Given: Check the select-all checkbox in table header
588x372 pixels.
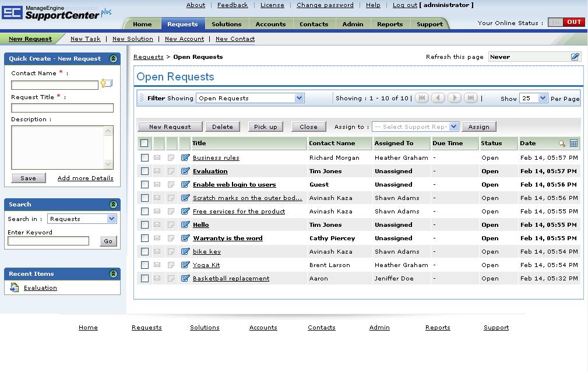Looking at the screenshot, I should (145, 143).
